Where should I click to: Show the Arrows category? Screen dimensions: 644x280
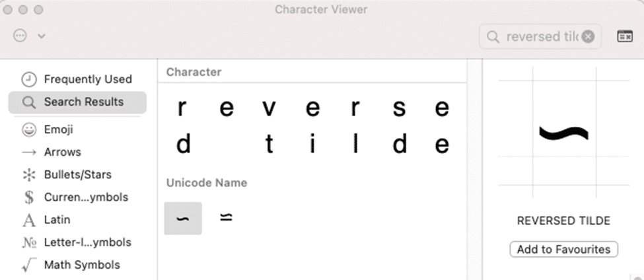(62, 152)
